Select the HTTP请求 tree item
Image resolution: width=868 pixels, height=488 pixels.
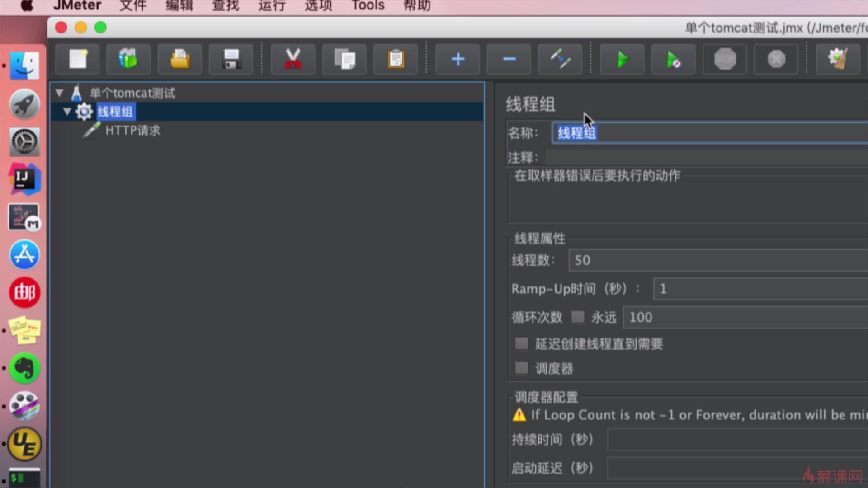pyautogui.click(x=132, y=131)
